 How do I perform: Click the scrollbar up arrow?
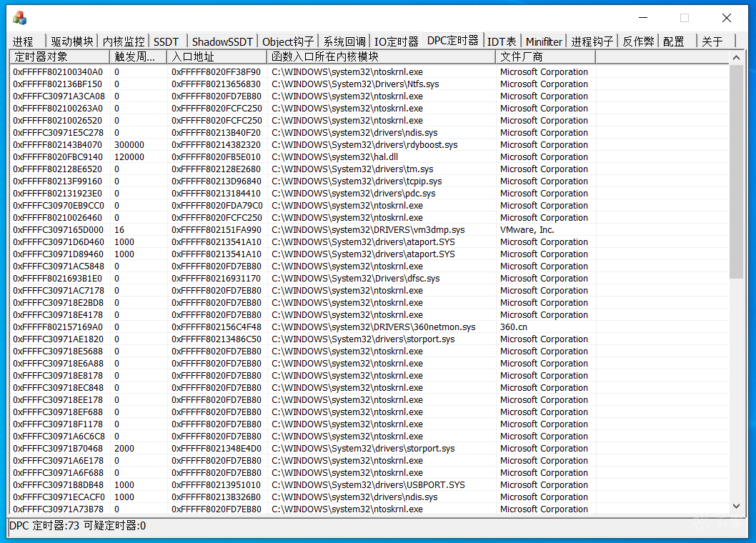[x=736, y=58]
